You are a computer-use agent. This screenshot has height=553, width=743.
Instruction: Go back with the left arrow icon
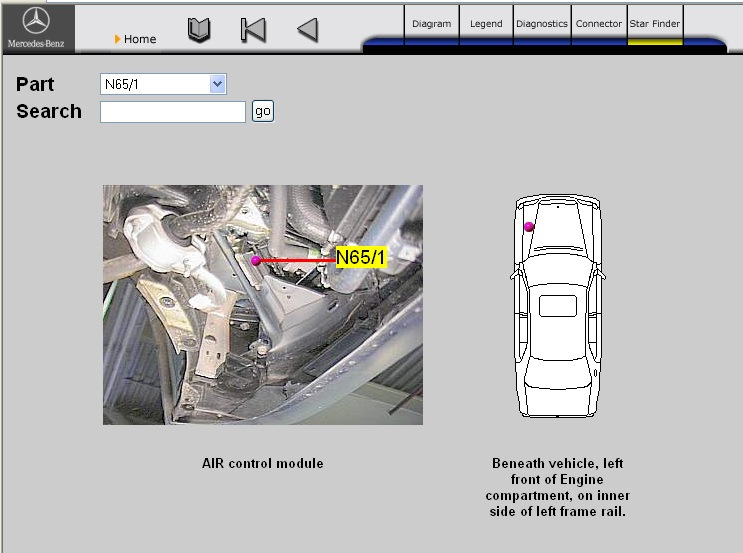[x=308, y=30]
